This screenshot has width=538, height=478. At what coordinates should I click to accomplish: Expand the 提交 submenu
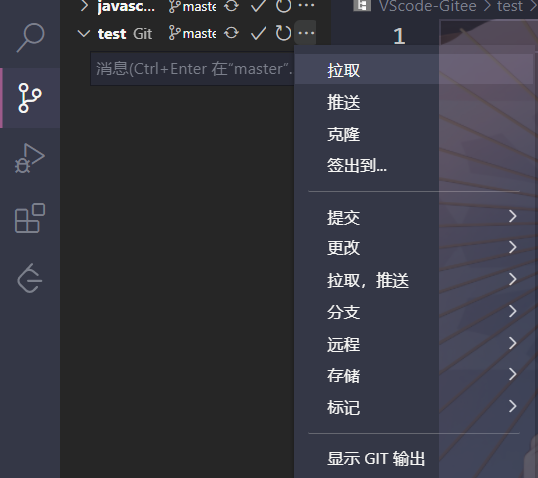414,217
